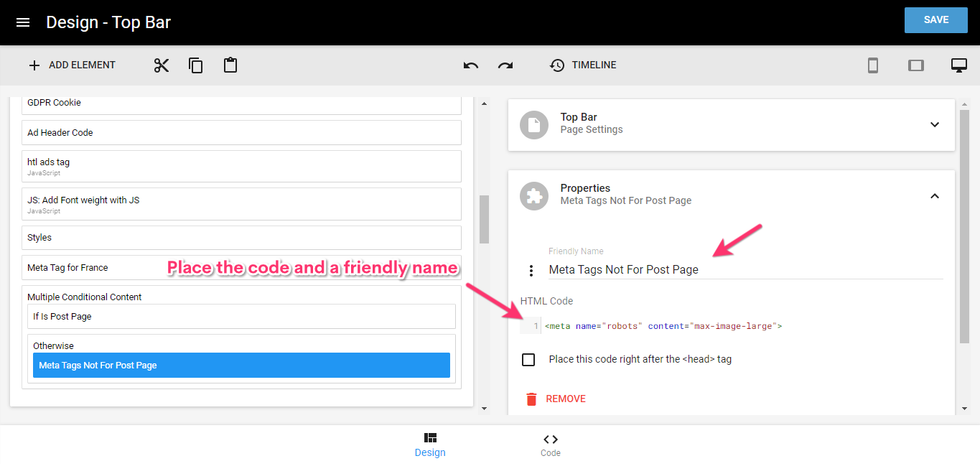The image size is (980, 464).
Task: Select the Design tab
Action: 430,444
